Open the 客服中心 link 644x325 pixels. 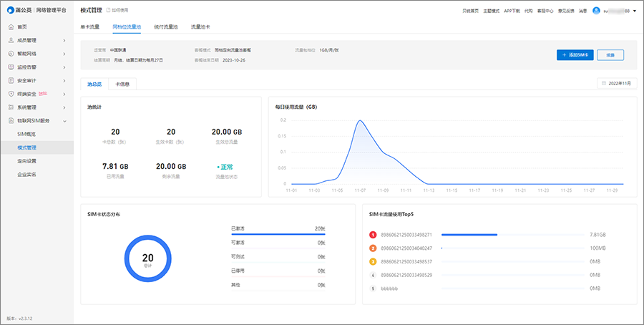coord(545,11)
